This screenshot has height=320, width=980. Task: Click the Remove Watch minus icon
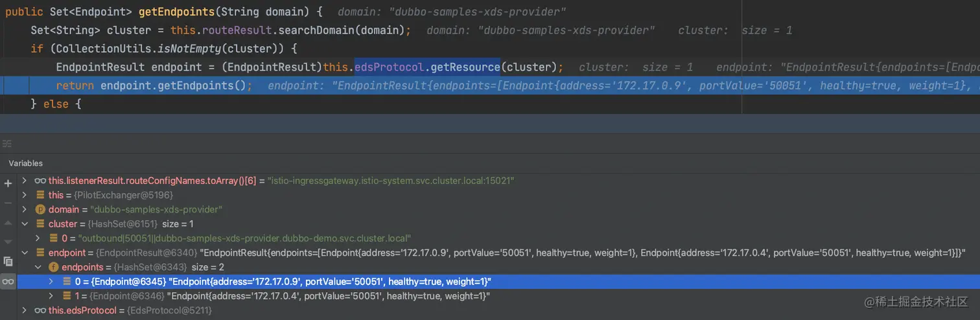(8, 203)
